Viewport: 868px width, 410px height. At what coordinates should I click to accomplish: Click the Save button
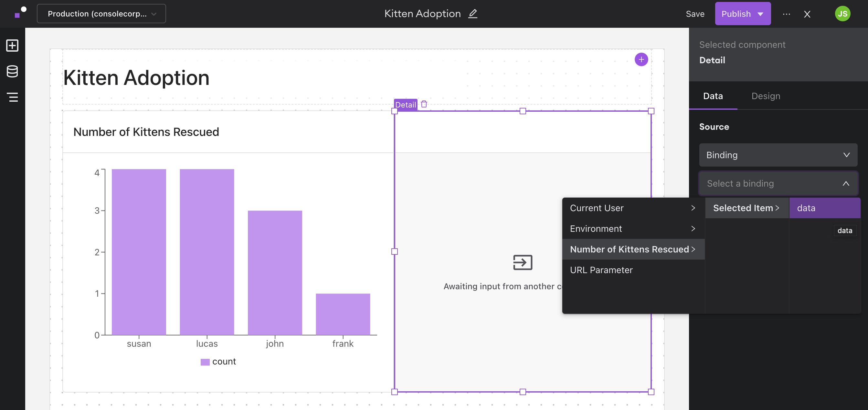695,14
